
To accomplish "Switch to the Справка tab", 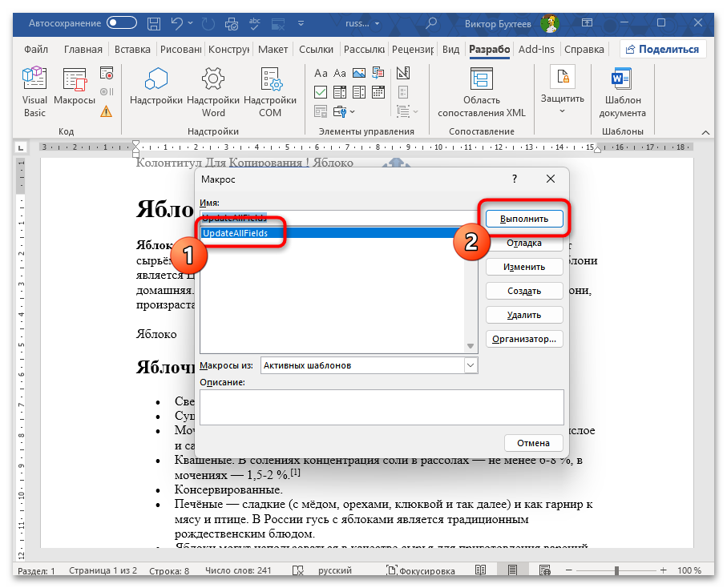I will pos(584,49).
